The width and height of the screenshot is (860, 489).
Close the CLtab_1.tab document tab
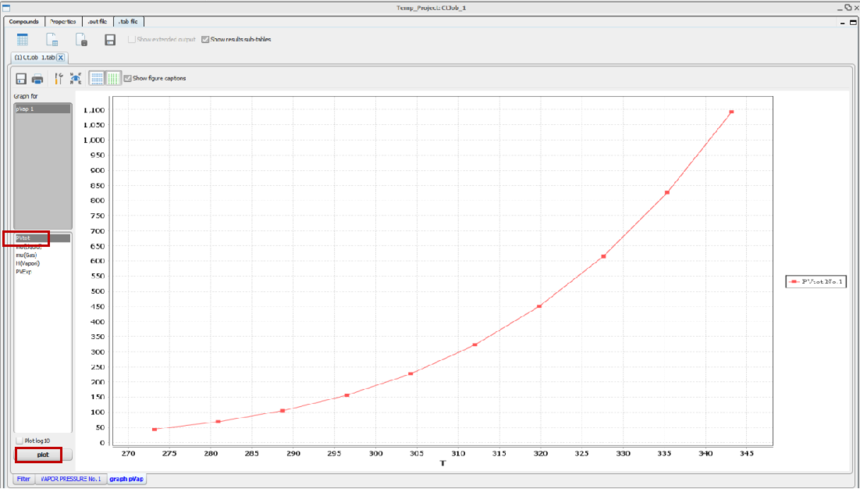(x=61, y=58)
